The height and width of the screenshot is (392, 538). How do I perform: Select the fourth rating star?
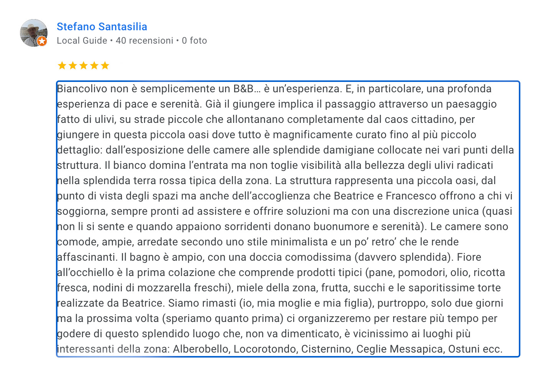click(94, 65)
